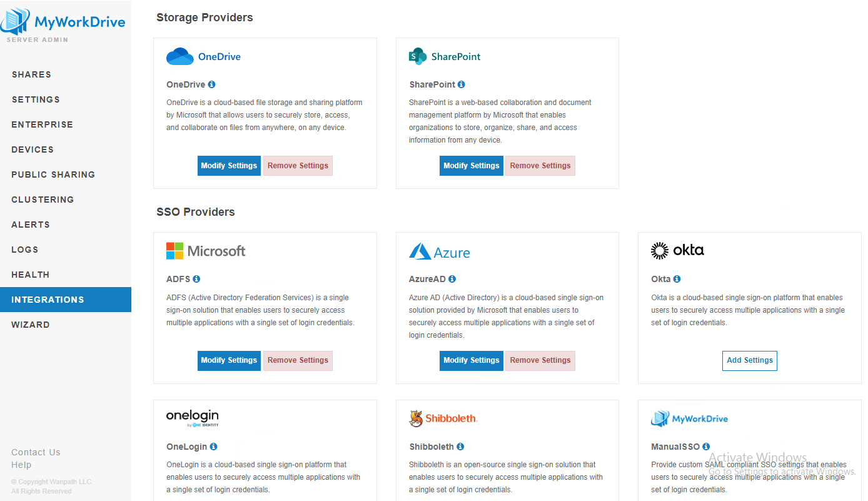
Task: Select Public Sharing in sidebar
Action: tap(53, 175)
